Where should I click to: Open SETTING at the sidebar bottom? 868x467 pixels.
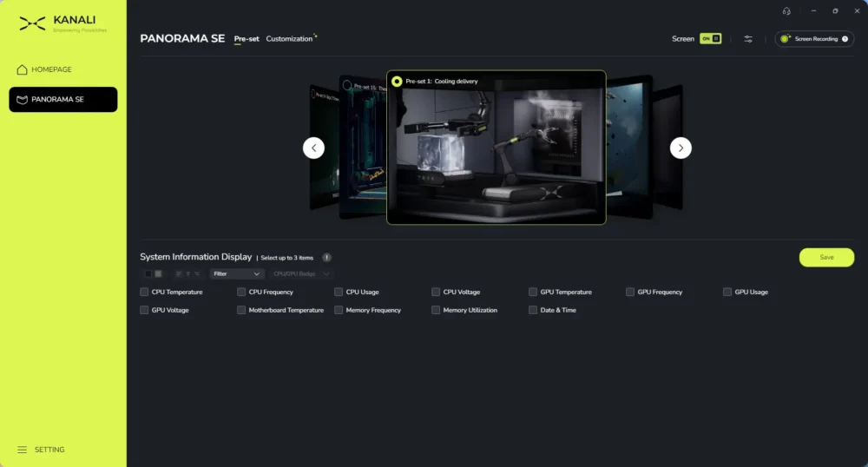point(41,450)
